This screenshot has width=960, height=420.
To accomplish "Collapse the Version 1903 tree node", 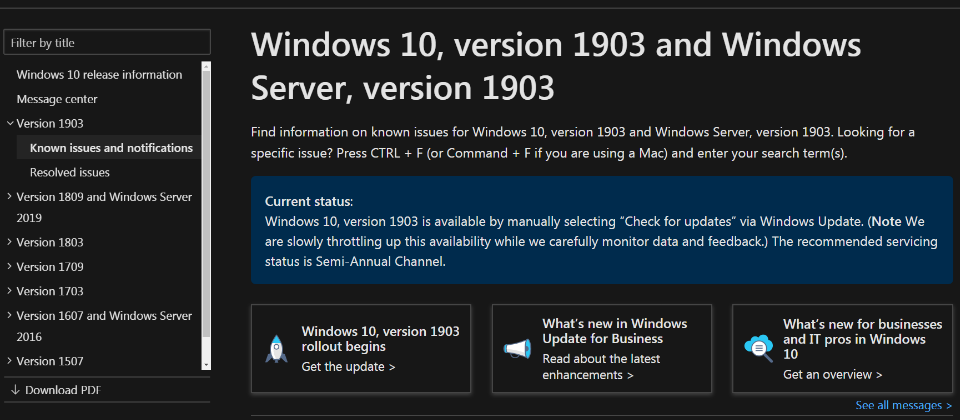I will point(10,124).
